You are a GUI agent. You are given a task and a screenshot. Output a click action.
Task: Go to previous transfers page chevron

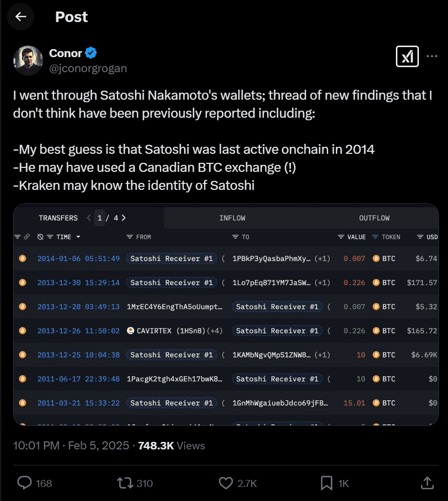89,218
